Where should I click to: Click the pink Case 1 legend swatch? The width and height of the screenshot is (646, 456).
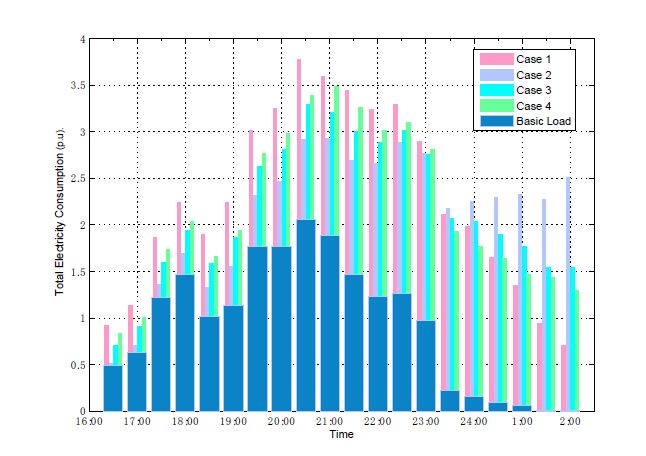click(497, 58)
